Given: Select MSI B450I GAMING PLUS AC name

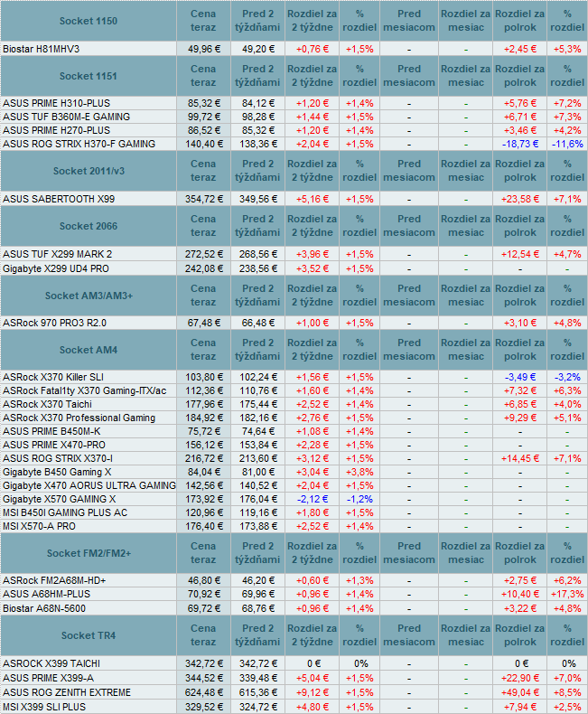Looking at the screenshot, I should point(65,512).
